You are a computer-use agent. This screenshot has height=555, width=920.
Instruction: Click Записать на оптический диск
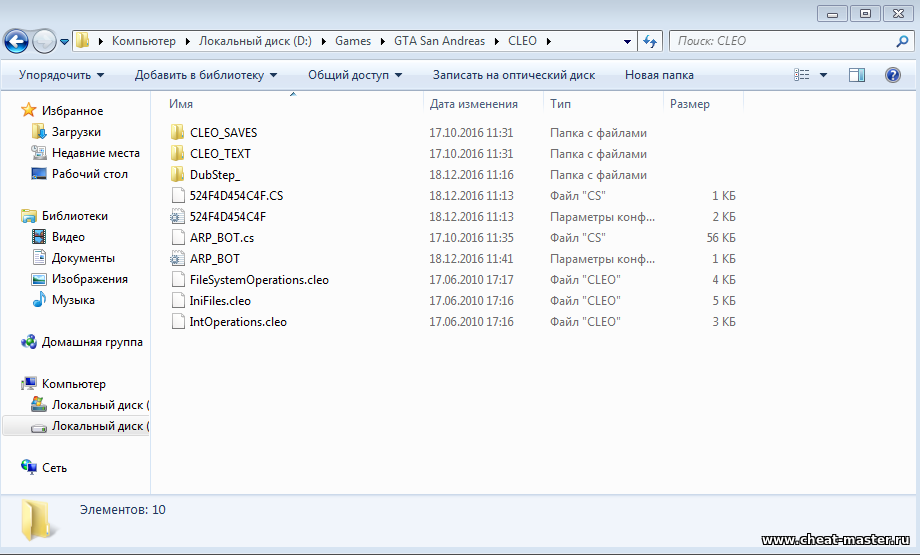(x=513, y=75)
